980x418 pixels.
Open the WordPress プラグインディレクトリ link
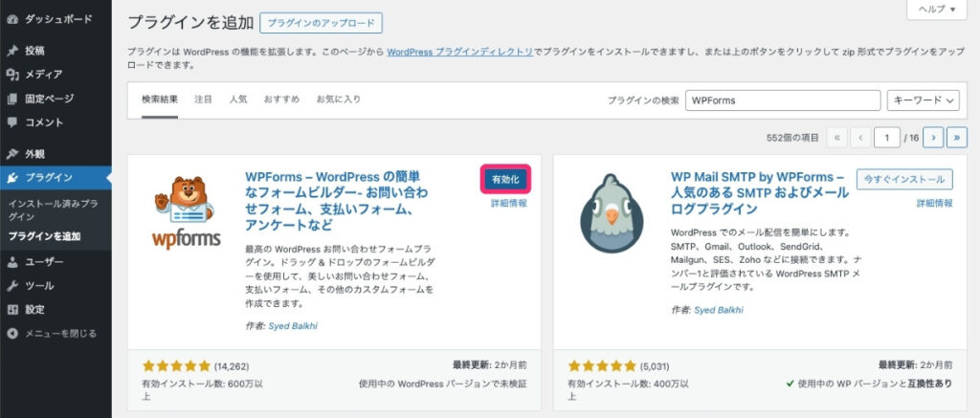pos(459,52)
